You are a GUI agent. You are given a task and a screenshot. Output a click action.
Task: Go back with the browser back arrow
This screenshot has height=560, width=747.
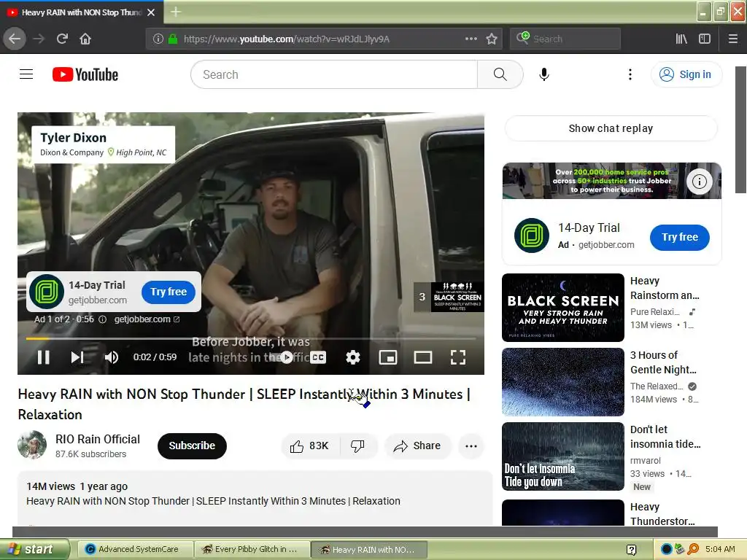[15, 39]
